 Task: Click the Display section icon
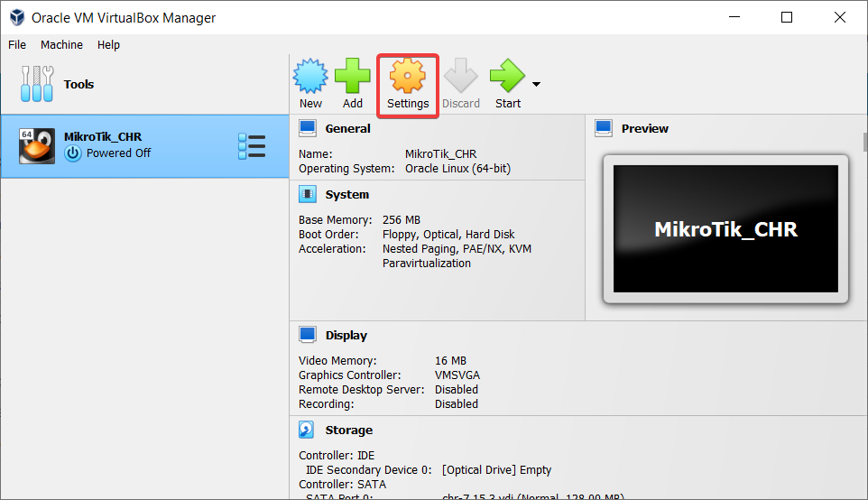308,335
